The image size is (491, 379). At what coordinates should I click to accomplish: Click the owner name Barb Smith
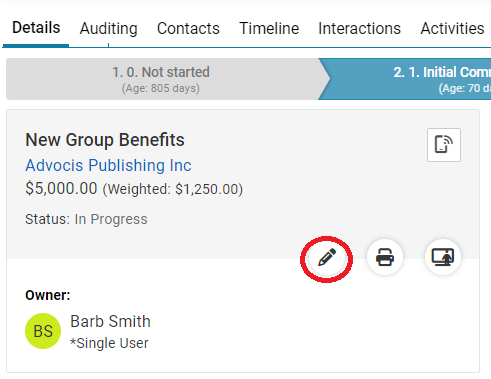(x=110, y=322)
